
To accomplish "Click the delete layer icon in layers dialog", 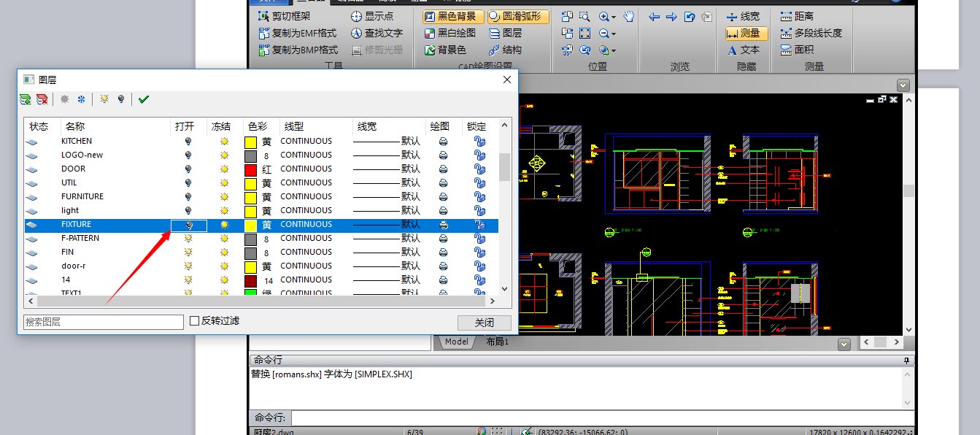I will coord(42,99).
